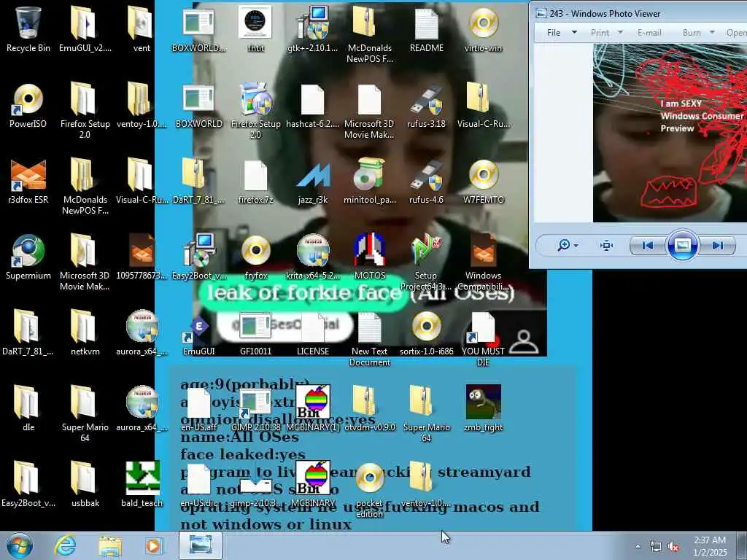Expand the Burn dropdown arrow
The width and height of the screenshot is (747, 560).
712,32
